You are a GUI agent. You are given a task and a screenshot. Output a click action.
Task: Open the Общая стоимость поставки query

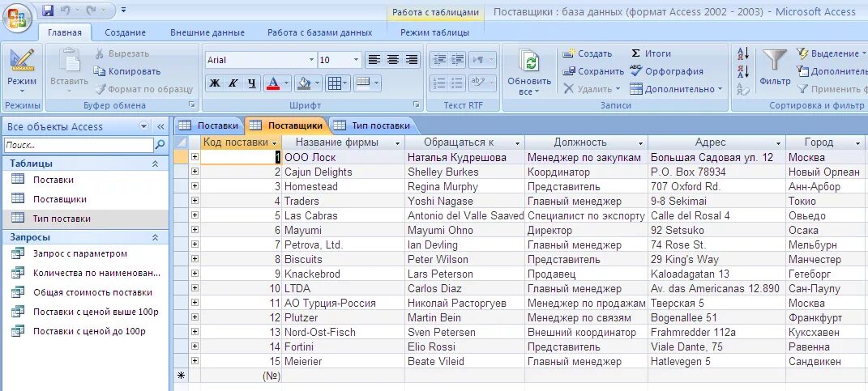[92, 292]
